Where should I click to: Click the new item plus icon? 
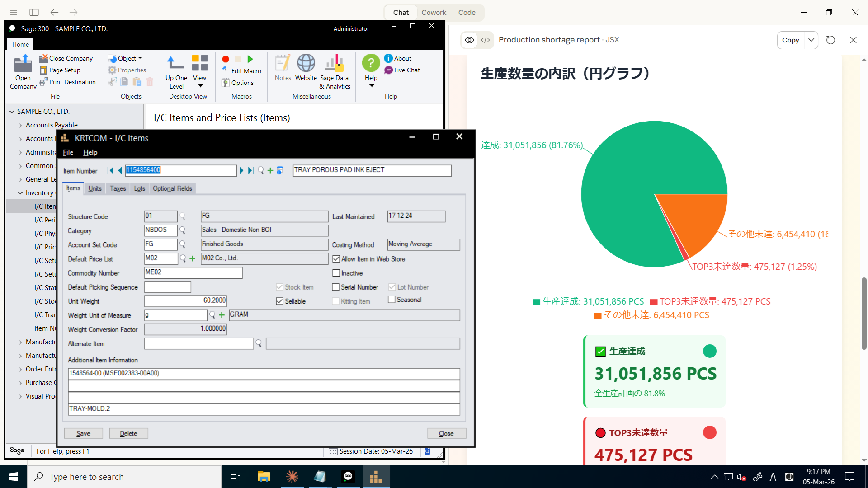coord(270,170)
